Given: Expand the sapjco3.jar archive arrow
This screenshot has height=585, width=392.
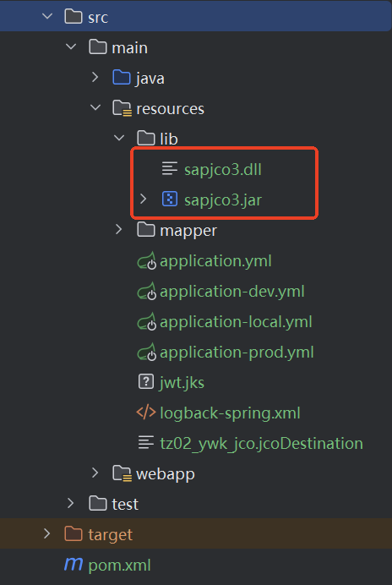Looking at the screenshot, I should (144, 199).
